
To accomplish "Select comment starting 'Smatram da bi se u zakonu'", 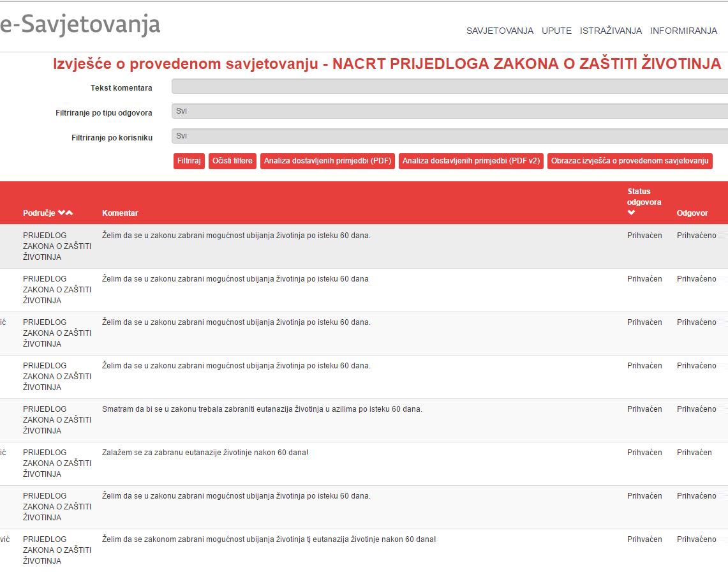I will pos(262,409).
